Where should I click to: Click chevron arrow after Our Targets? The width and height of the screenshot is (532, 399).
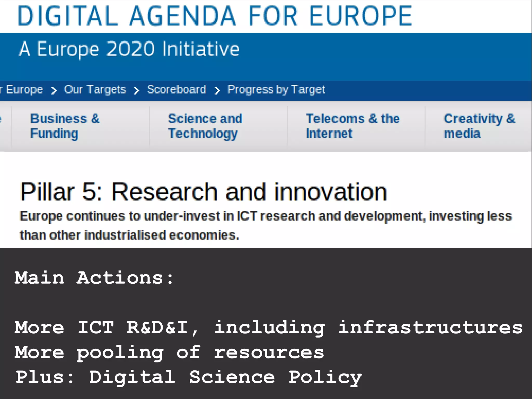[x=137, y=91]
